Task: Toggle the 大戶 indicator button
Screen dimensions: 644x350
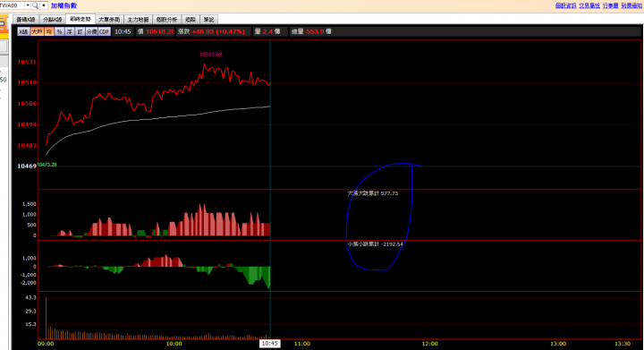Action: pyautogui.click(x=37, y=31)
